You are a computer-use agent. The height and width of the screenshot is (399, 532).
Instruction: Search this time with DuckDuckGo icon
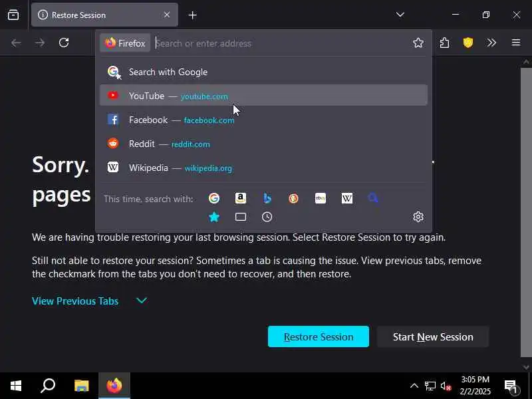tap(293, 198)
